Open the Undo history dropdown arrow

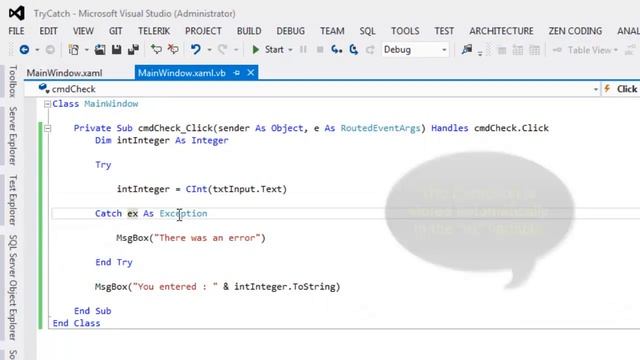(209, 50)
